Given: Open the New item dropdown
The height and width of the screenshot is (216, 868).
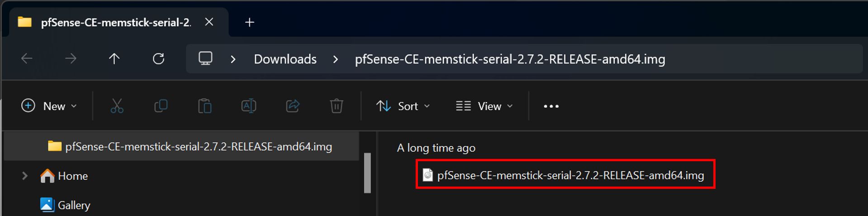Looking at the screenshot, I should click(49, 106).
